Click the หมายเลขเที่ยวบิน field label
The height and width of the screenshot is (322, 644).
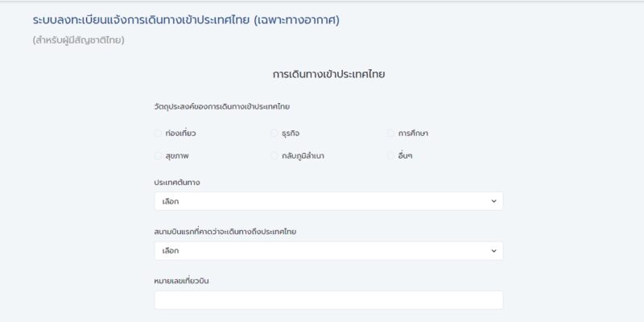[182, 281]
